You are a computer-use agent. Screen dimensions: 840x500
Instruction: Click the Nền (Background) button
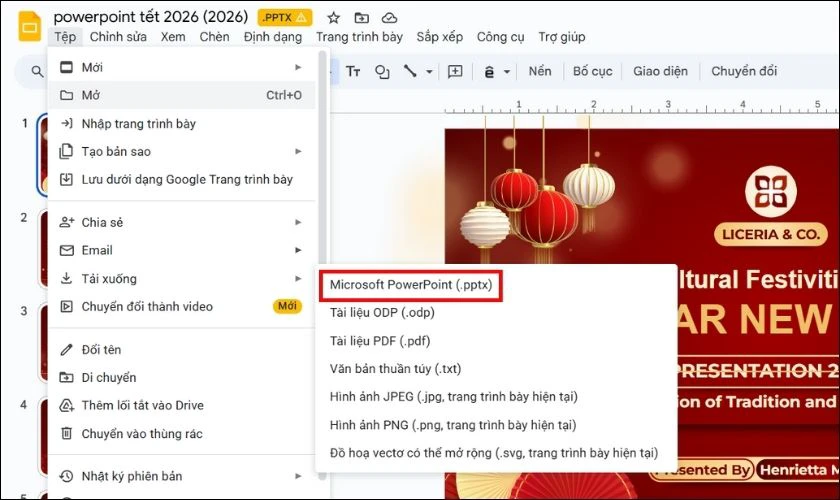(x=539, y=71)
